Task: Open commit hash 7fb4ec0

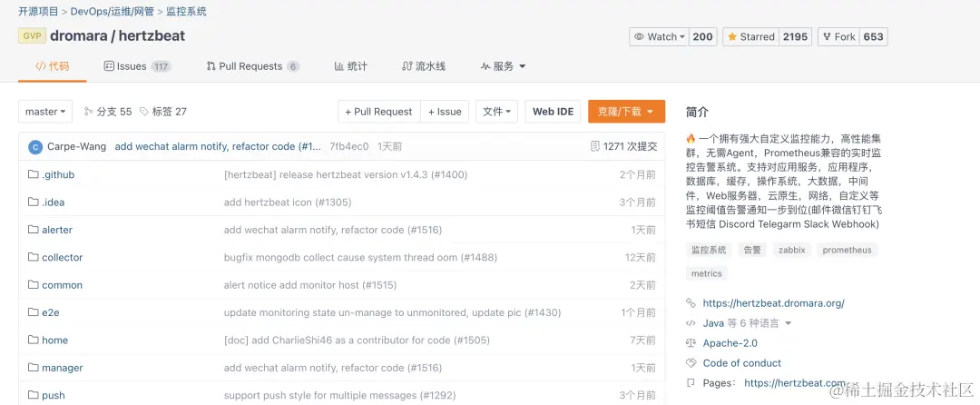Action: point(349,147)
